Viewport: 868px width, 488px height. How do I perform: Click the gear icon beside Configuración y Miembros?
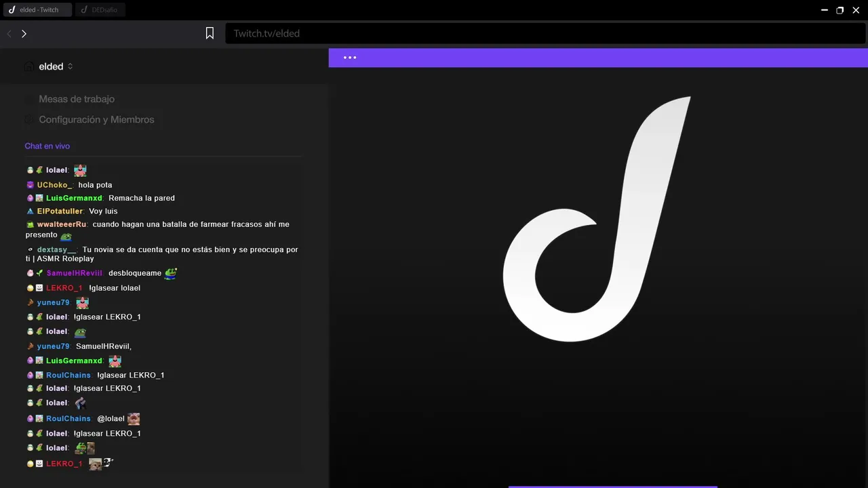coord(28,119)
